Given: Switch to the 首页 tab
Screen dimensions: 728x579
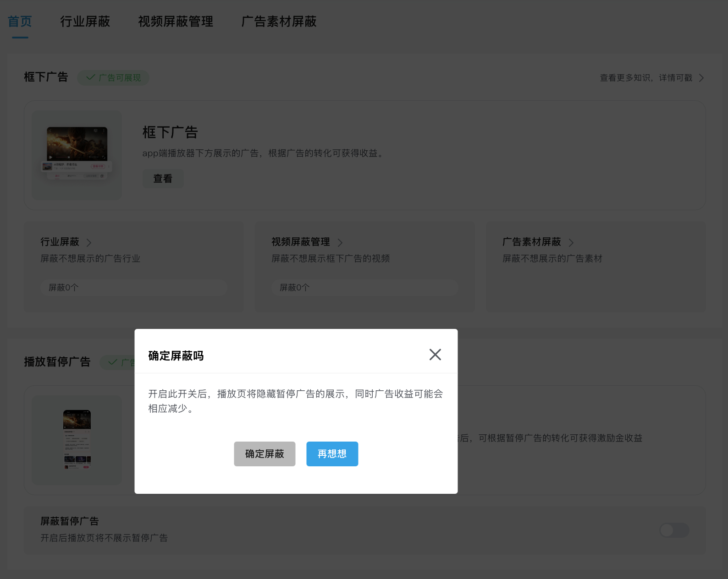Looking at the screenshot, I should (x=20, y=22).
